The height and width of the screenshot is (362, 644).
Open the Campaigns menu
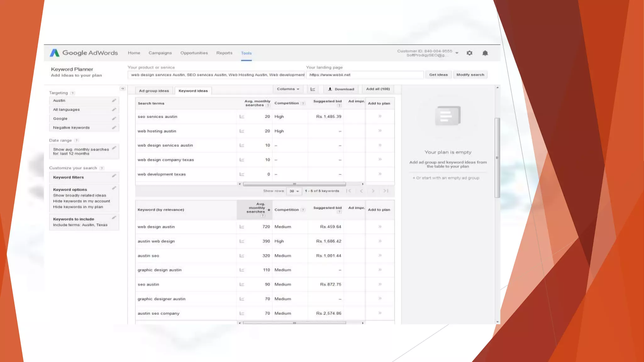point(160,53)
